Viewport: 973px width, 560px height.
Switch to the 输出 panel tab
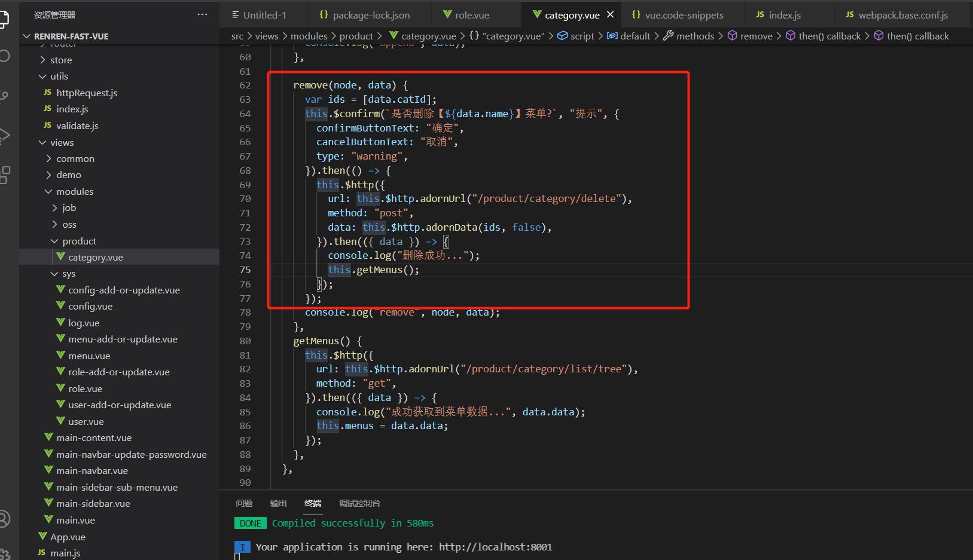click(x=279, y=503)
